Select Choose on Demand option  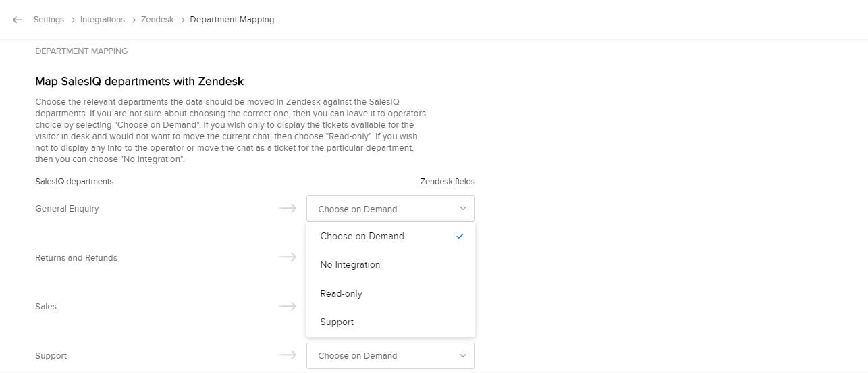click(x=362, y=237)
